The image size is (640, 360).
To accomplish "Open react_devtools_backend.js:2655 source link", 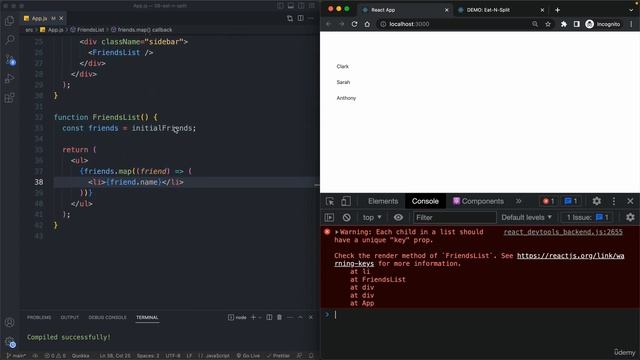I will pos(563,232).
